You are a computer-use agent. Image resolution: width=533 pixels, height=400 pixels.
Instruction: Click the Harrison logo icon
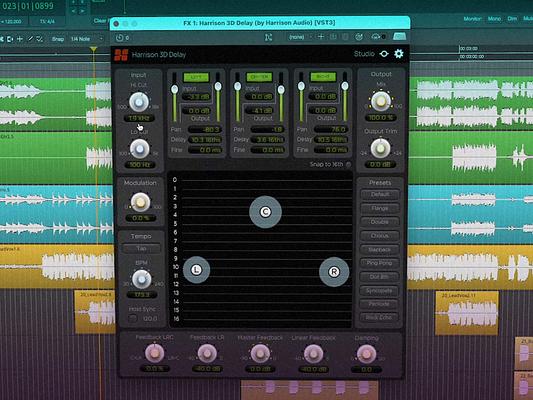click(121, 55)
